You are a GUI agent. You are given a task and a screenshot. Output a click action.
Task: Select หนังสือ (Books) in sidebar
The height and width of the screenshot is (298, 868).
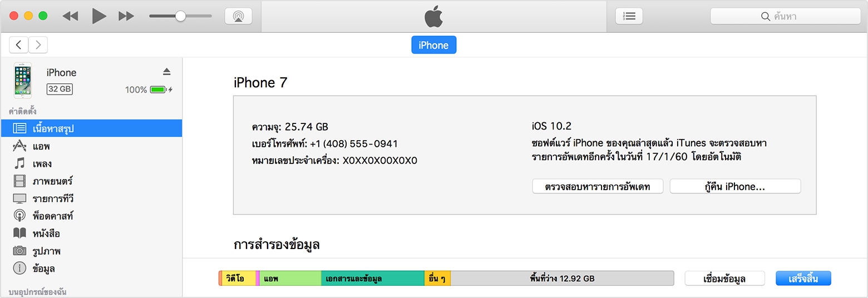46,234
